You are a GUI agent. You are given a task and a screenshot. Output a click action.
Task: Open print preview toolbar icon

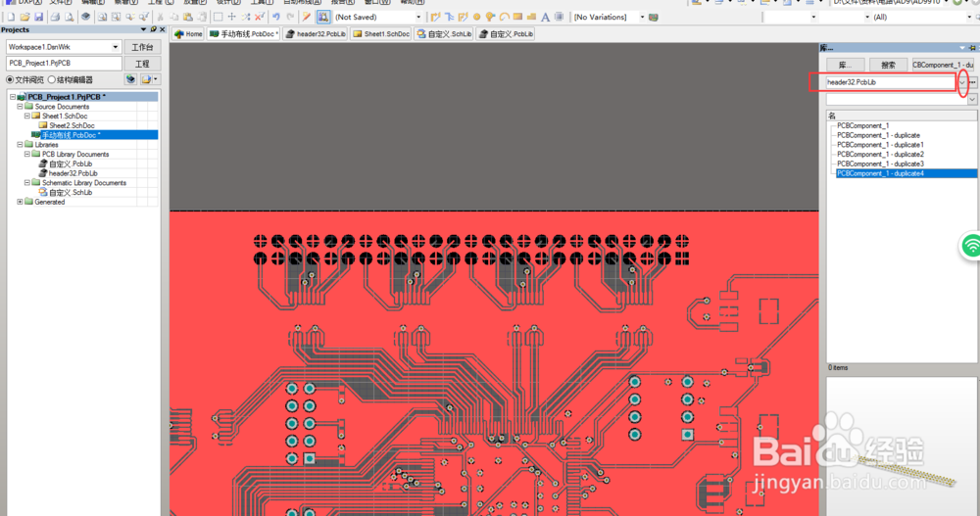click(x=69, y=17)
